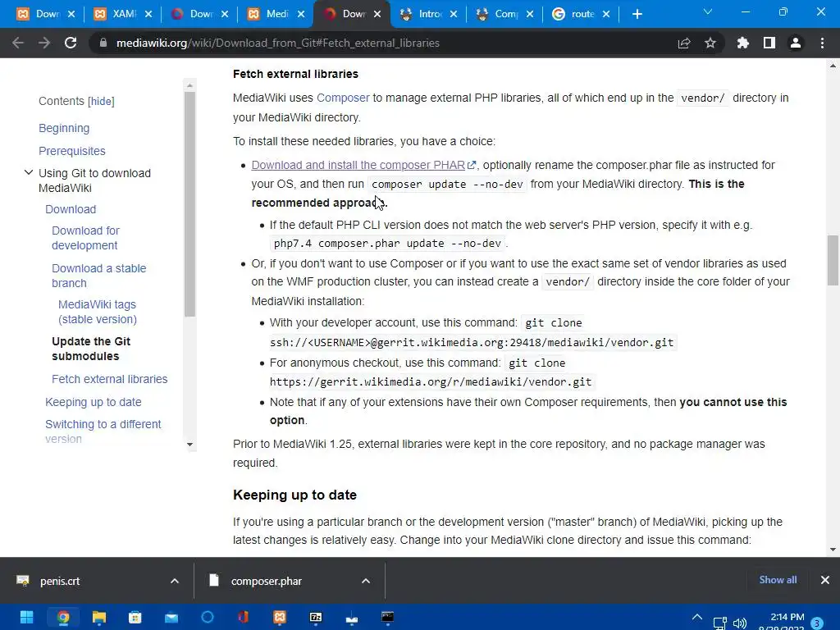Open Microsoft Office from taskbar
This screenshot has height=630, width=840.
coord(243,618)
